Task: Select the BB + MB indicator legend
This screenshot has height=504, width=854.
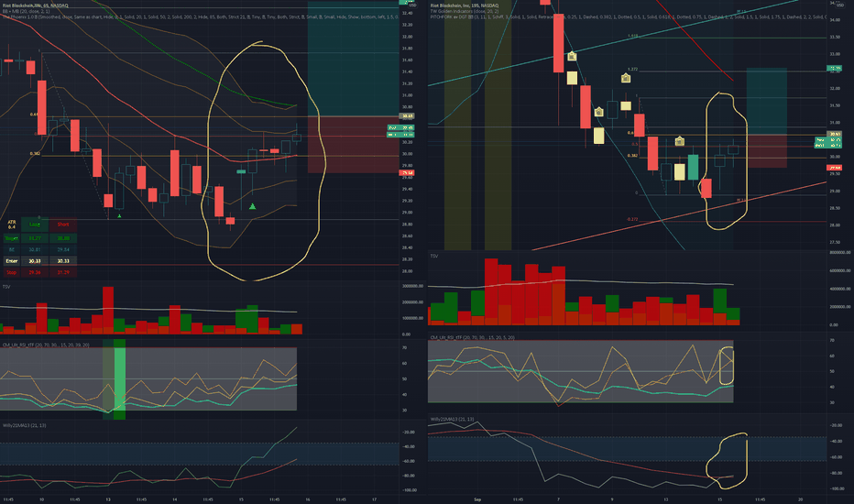Action: (26, 11)
